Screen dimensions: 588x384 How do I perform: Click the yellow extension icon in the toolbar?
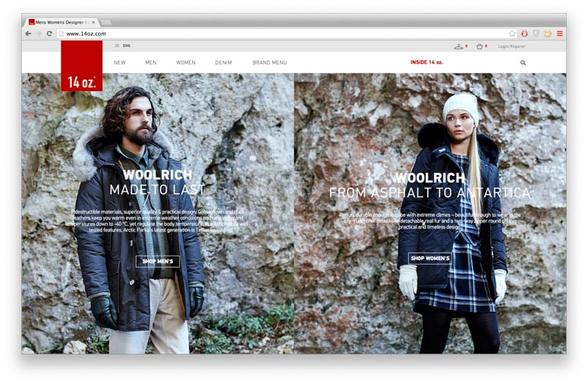tap(548, 33)
